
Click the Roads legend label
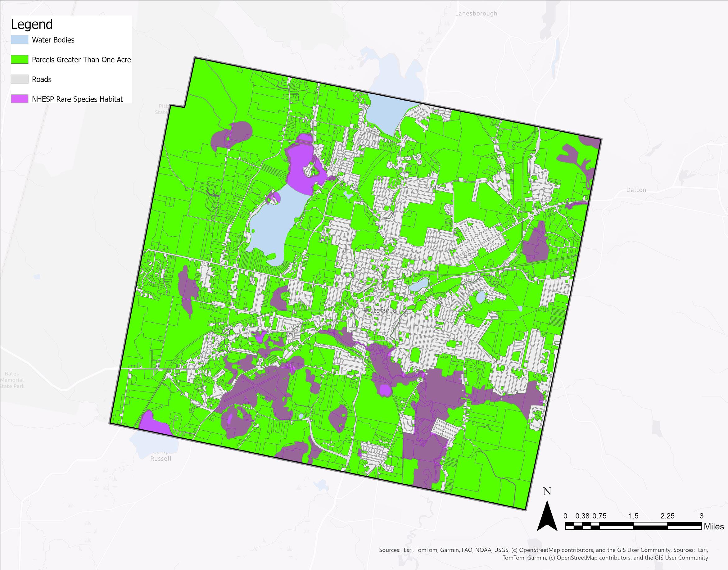tap(42, 79)
